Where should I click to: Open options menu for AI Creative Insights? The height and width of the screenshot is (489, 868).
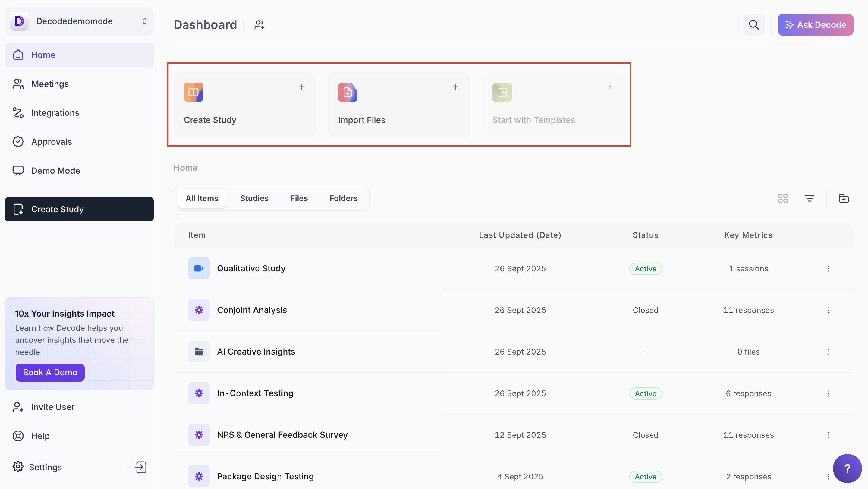(829, 352)
